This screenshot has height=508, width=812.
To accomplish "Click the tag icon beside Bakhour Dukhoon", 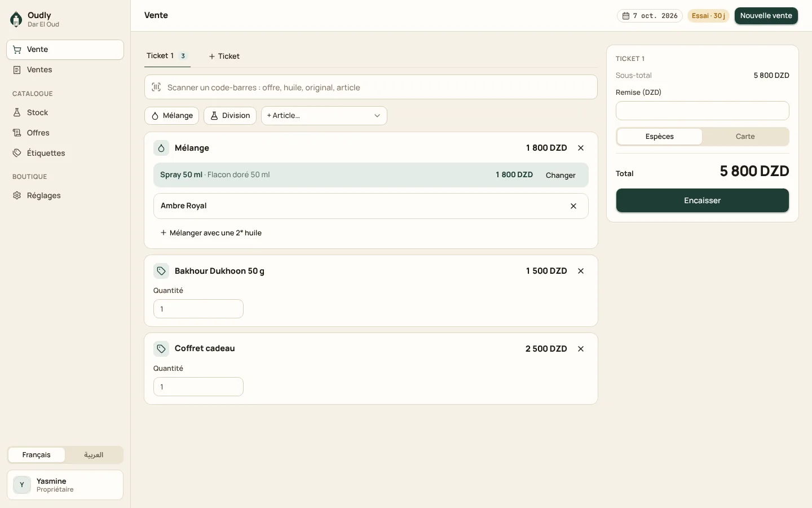I will pos(161,271).
